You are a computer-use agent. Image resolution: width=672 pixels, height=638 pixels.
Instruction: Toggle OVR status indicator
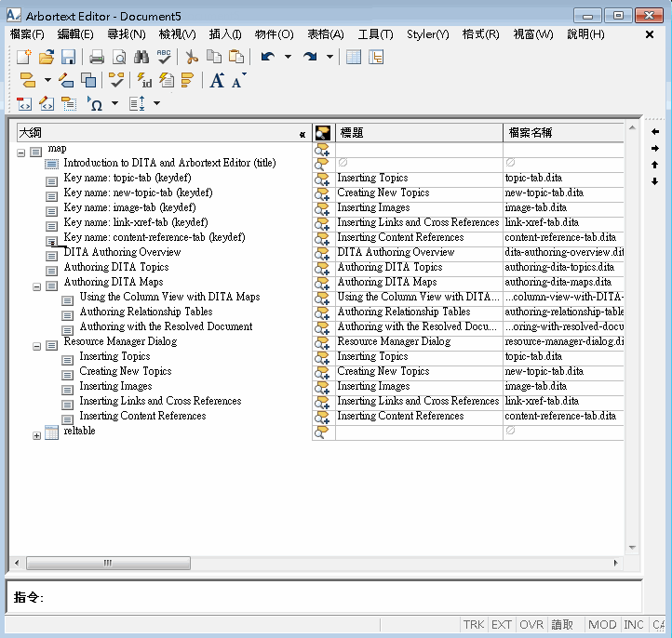[x=531, y=625]
